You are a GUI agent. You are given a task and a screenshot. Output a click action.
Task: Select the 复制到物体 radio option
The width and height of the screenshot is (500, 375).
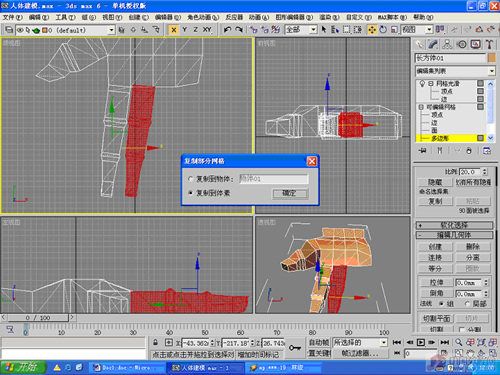(191, 179)
